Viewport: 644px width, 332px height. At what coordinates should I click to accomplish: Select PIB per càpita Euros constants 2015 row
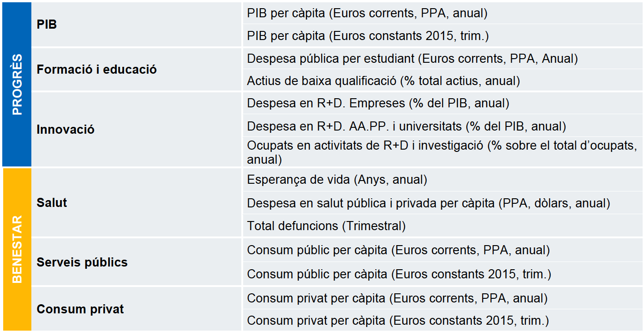443,35
